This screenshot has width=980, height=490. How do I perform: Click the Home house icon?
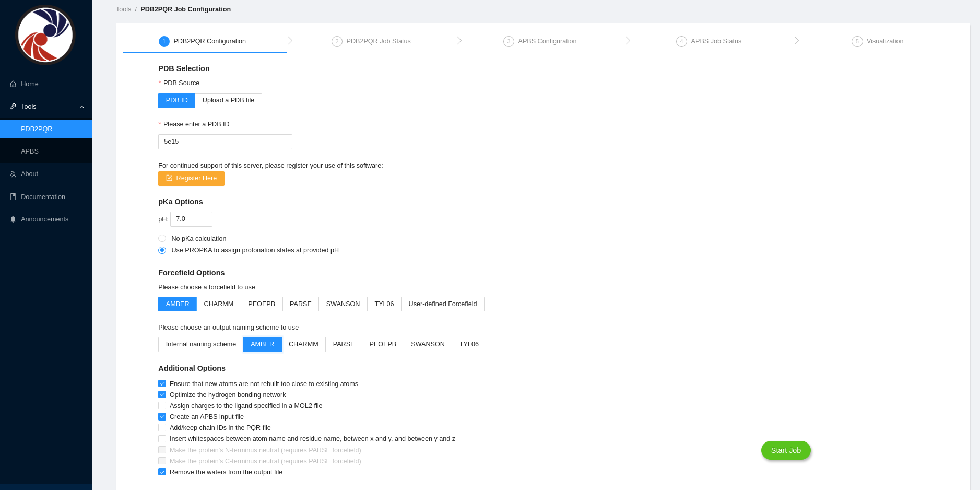[x=13, y=84]
